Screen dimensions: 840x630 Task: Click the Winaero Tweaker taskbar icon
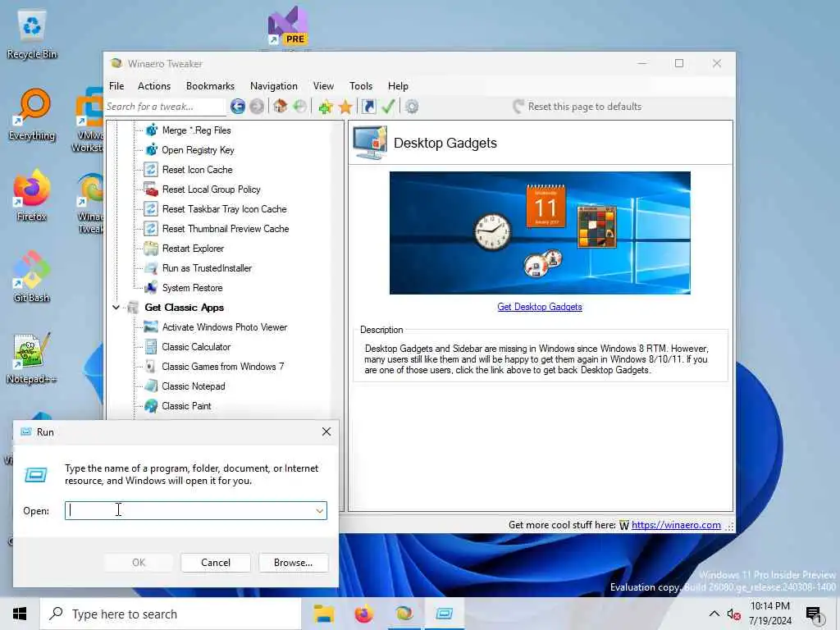tap(404, 614)
